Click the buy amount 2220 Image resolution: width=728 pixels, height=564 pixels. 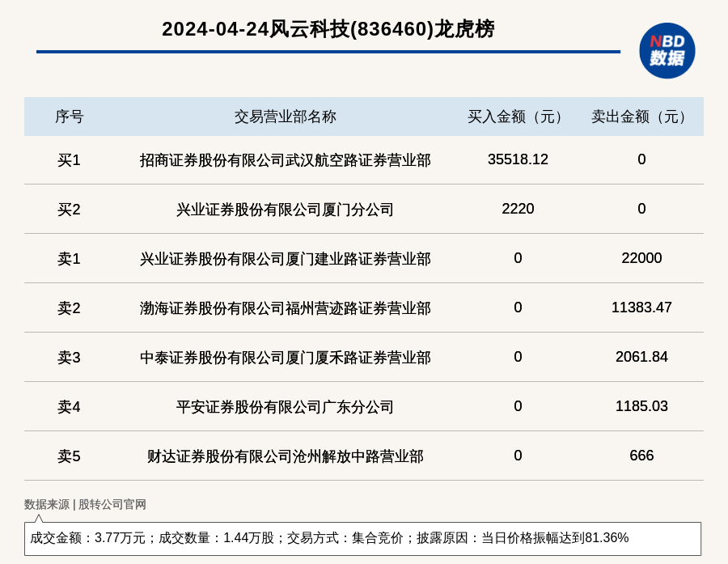point(518,209)
